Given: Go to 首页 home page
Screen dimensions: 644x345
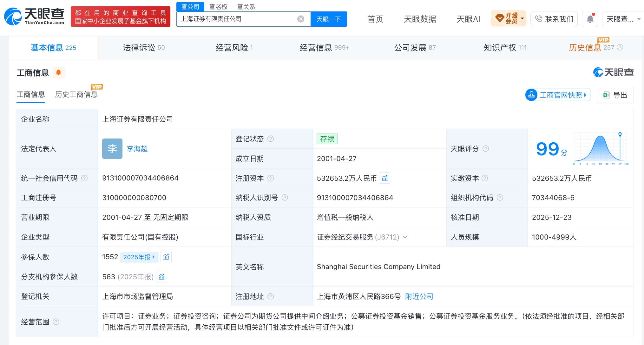Looking at the screenshot, I should point(375,19).
